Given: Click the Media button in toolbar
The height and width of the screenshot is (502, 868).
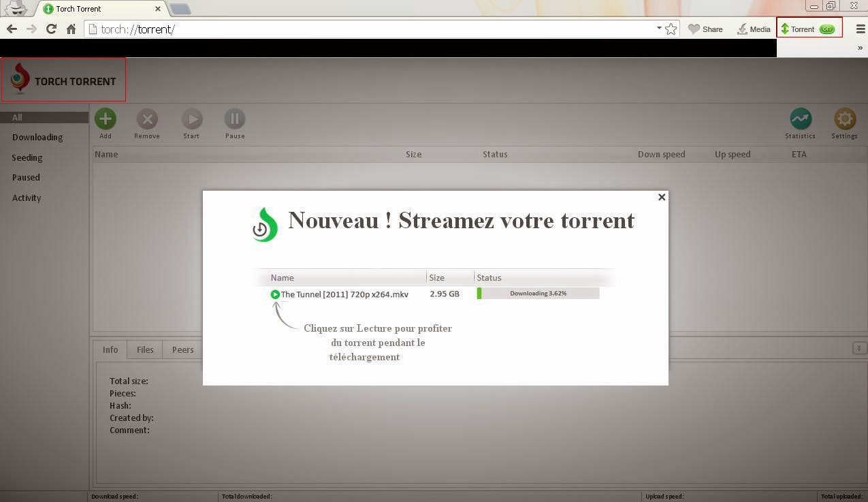Looking at the screenshot, I should tap(753, 29).
